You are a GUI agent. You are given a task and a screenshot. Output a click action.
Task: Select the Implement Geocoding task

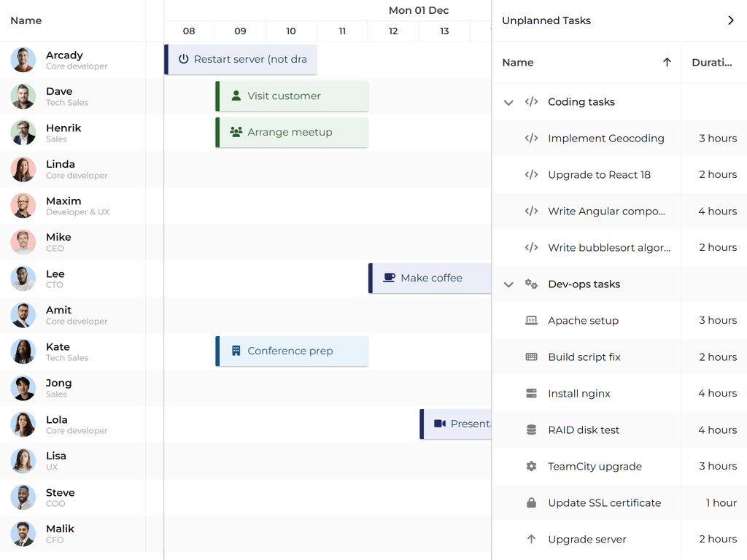(605, 139)
